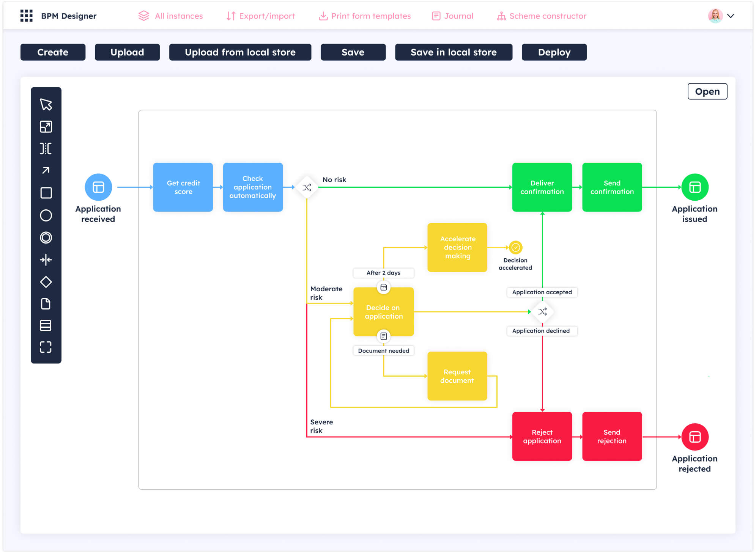
Task: Select the Get credit score task node
Action: click(183, 187)
